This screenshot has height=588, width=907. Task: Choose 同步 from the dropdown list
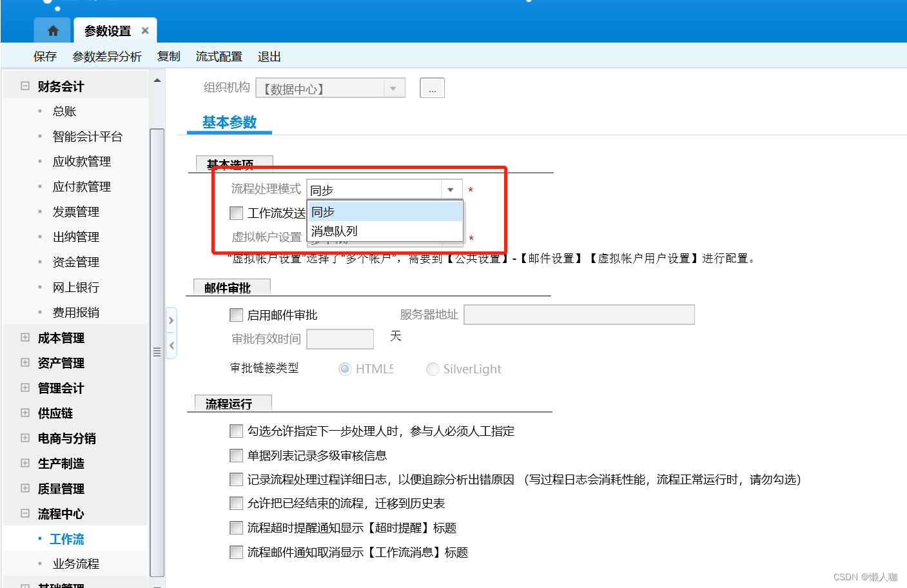385,211
